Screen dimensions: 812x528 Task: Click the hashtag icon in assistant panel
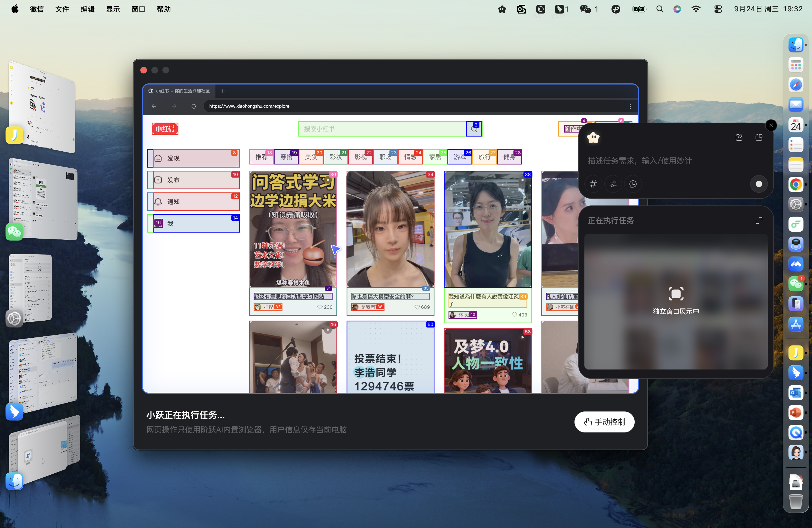click(x=593, y=184)
